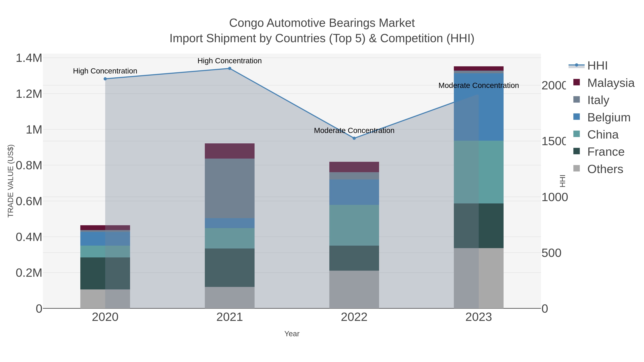Click the HHI line marker legend icon
Viewport: 644px width, 362px height.
click(x=577, y=65)
